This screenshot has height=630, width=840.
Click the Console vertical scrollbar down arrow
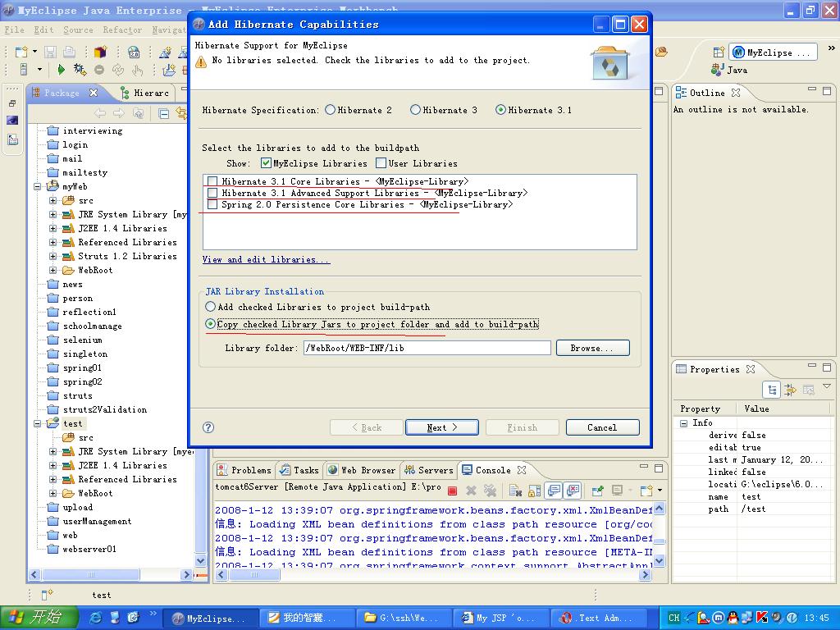(x=660, y=560)
